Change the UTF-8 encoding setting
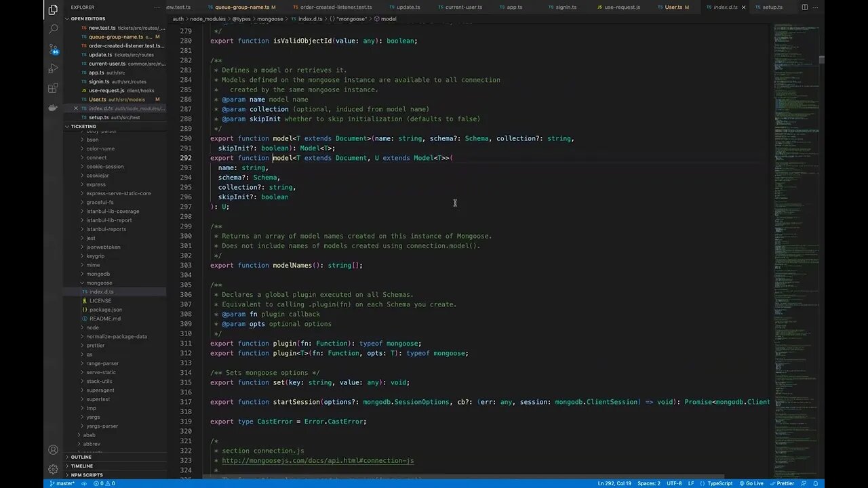This screenshot has height=488, width=868. click(x=674, y=483)
